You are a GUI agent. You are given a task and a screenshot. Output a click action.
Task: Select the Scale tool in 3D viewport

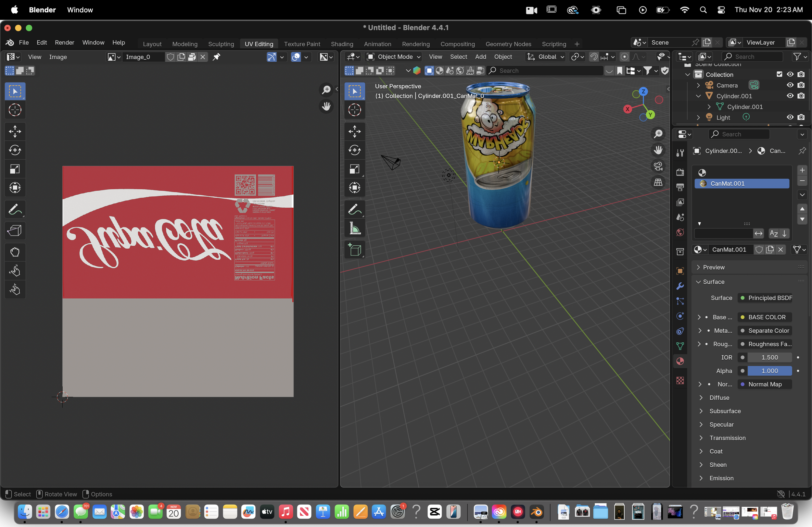click(354, 169)
